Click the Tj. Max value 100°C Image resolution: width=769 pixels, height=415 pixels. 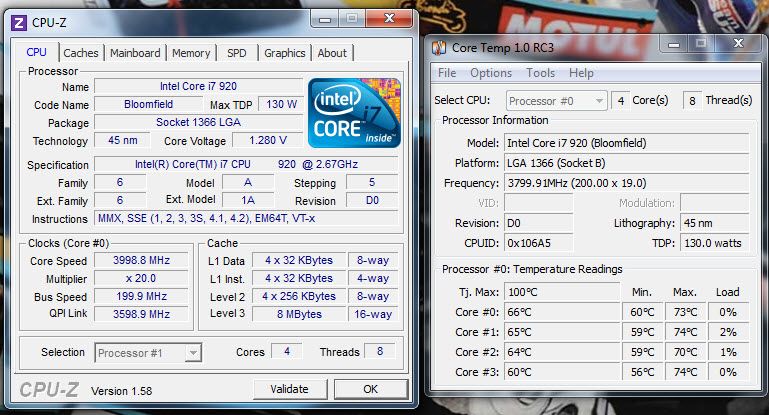tap(562, 292)
